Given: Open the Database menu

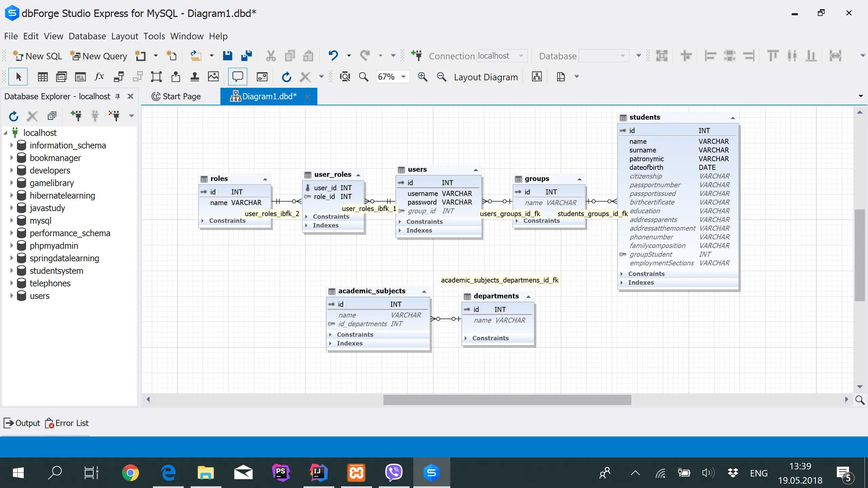Looking at the screenshot, I should [87, 36].
